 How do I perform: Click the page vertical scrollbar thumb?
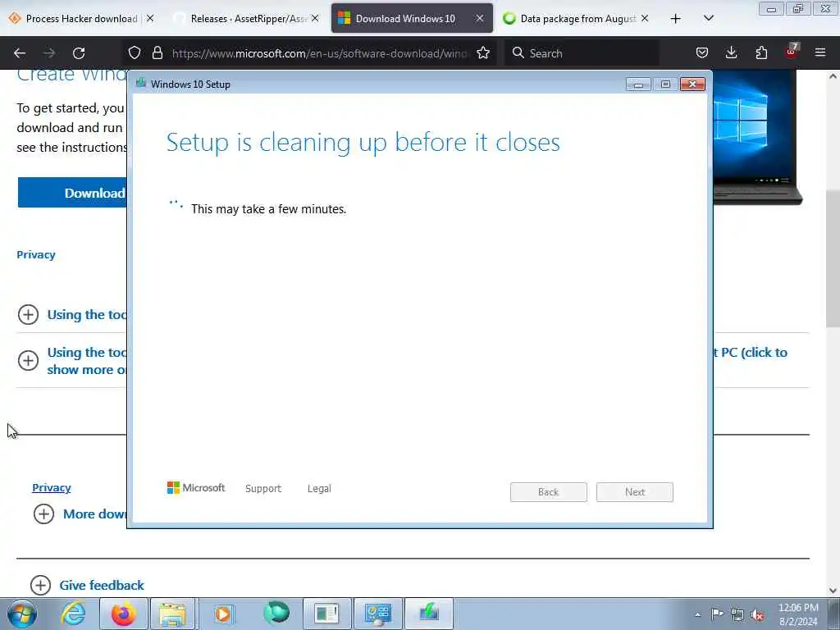point(833,258)
